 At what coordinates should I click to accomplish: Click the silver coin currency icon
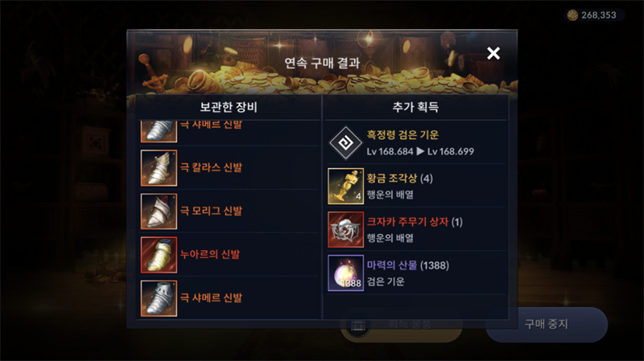[572, 15]
